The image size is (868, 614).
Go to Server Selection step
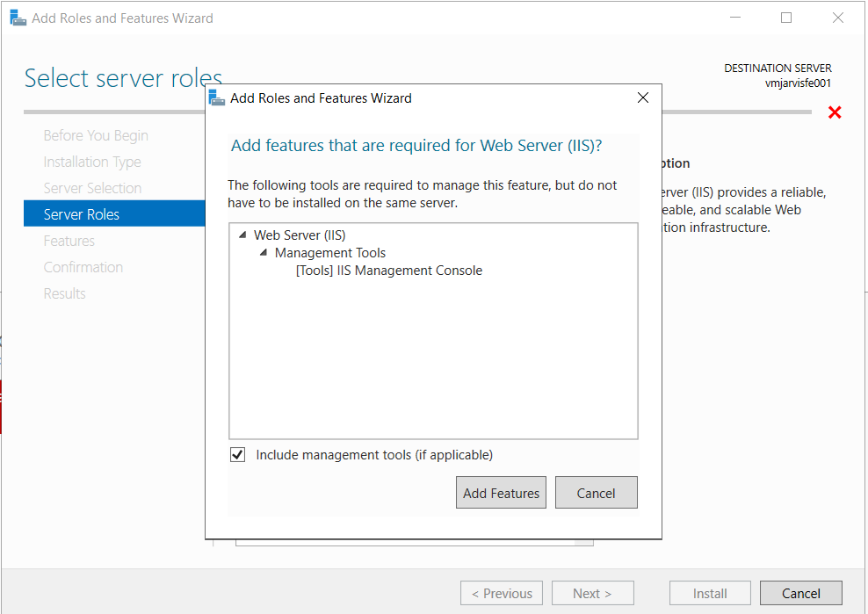coord(92,188)
